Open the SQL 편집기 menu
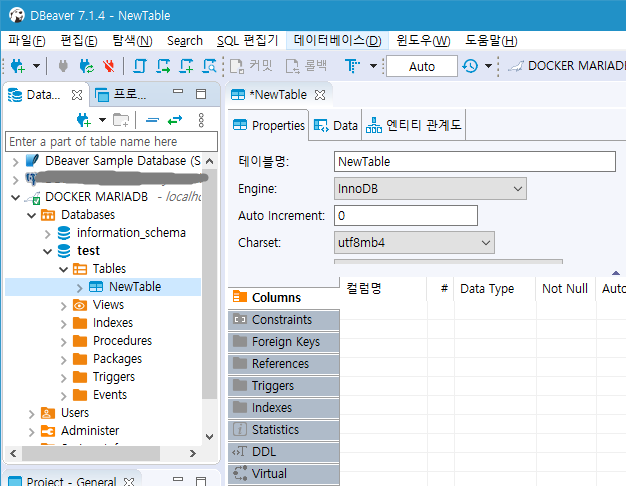 pos(247,41)
